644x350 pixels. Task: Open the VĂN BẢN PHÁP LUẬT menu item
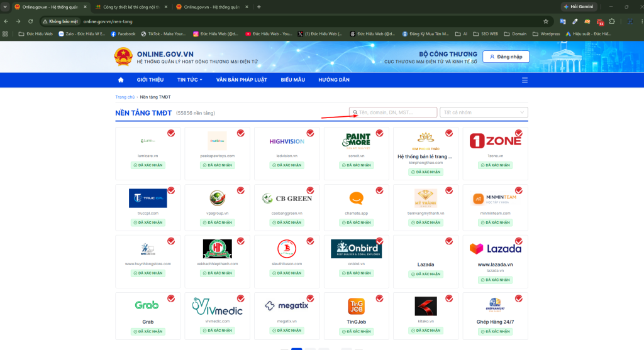pyautogui.click(x=241, y=80)
